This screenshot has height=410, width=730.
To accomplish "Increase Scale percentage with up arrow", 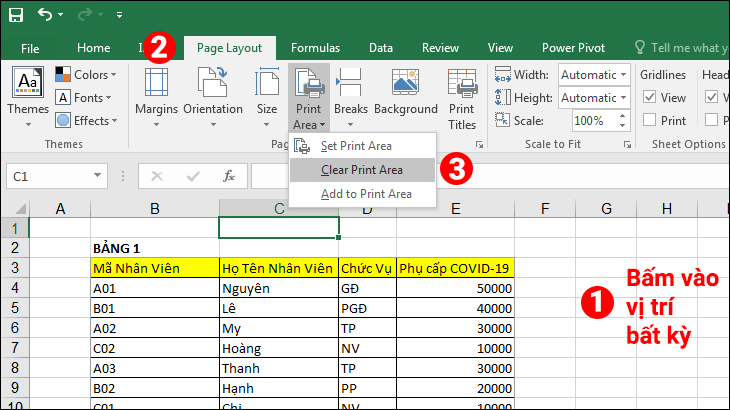I will coord(622,116).
